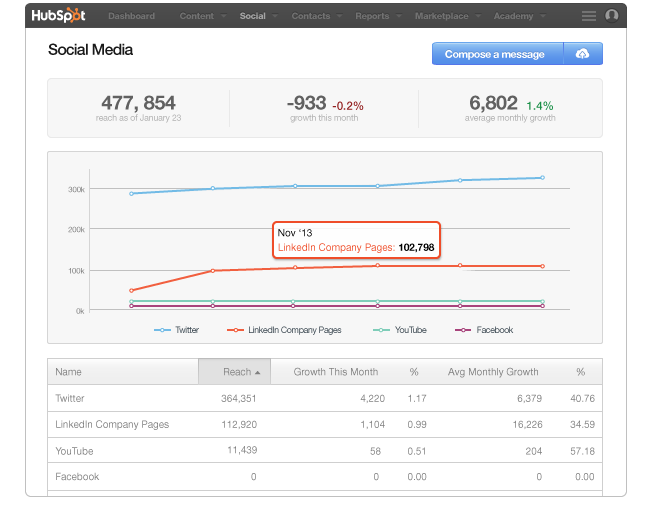This screenshot has height=525, width=650.
Task: Open the Contacts nav item
Action: pyautogui.click(x=311, y=16)
